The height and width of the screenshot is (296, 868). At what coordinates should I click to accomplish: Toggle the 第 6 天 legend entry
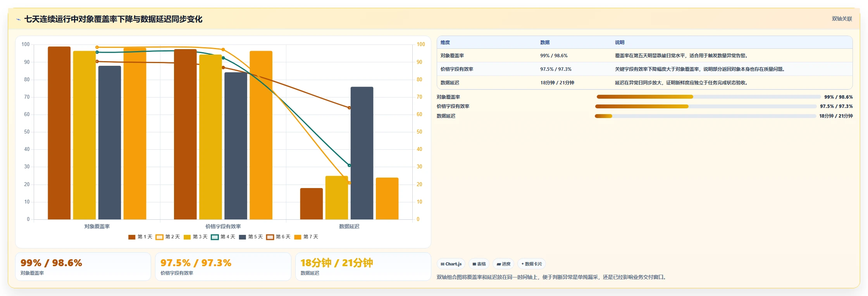pos(279,237)
